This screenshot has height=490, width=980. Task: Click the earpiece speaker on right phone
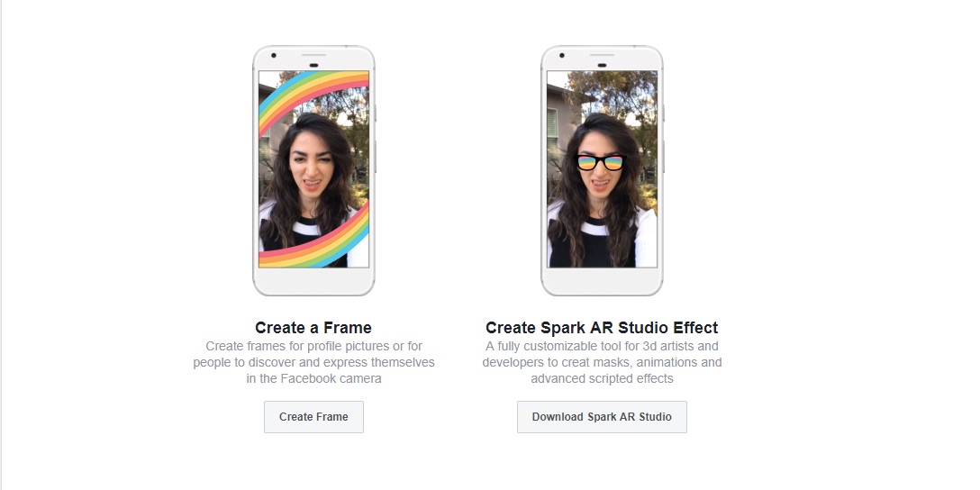click(x=602, y=55)
